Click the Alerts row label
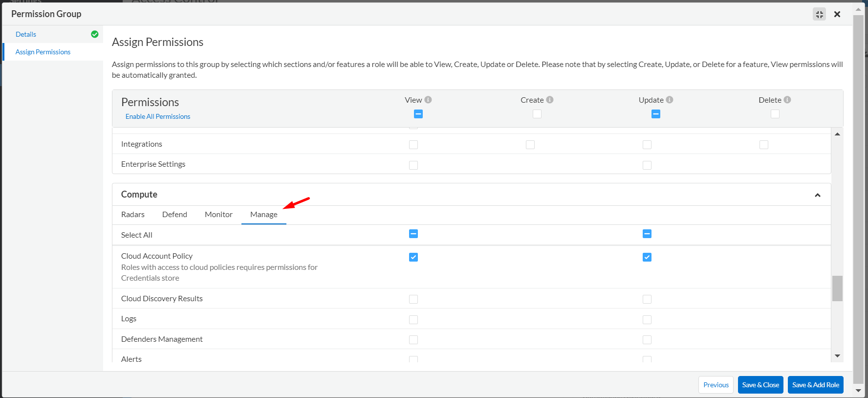The width and height of the screenshot is (868, 398). pyautogui.click(x=131, y=359)
